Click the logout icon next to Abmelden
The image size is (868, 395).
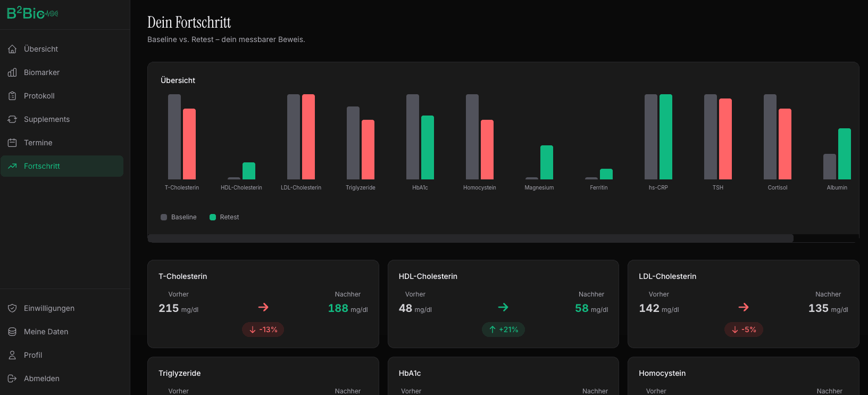(12, 378)
